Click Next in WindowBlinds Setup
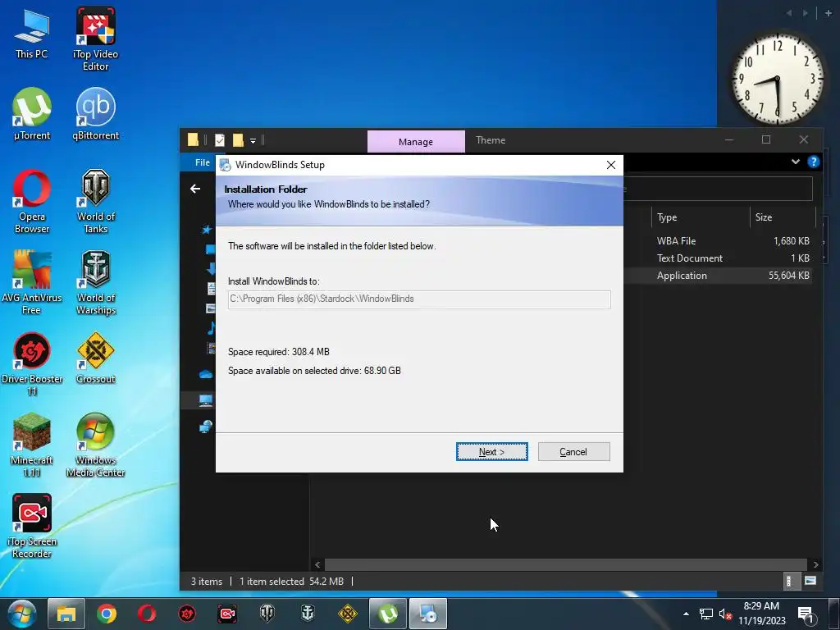 (492, 452)
